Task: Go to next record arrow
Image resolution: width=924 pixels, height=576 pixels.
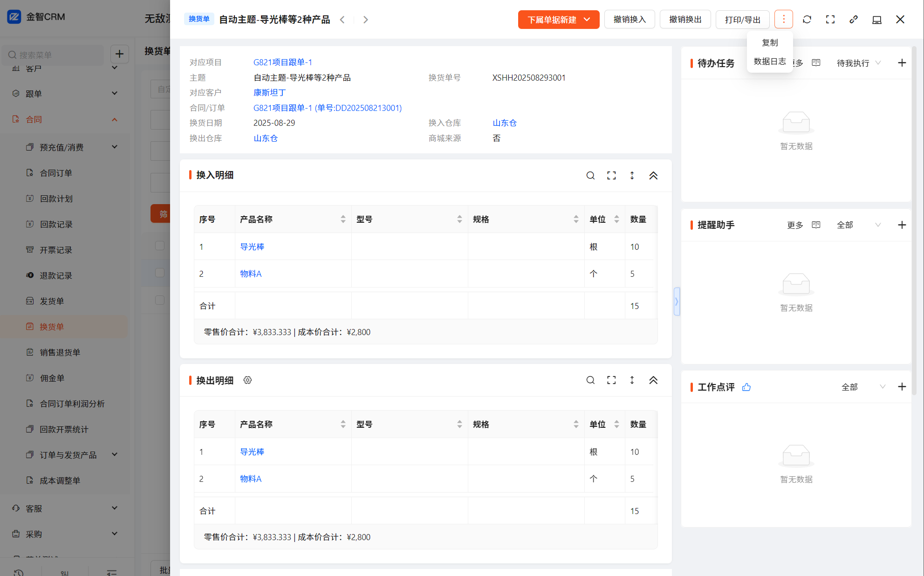Action: 366,20
